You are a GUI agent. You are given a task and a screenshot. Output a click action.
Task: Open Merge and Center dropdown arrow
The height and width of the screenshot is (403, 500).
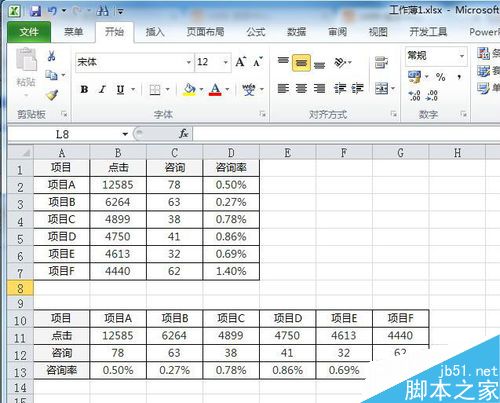[x=393, y=89]
